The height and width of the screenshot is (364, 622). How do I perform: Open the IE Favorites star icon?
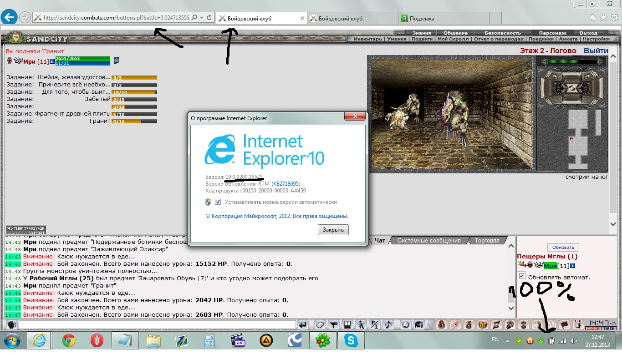(603, 18)
